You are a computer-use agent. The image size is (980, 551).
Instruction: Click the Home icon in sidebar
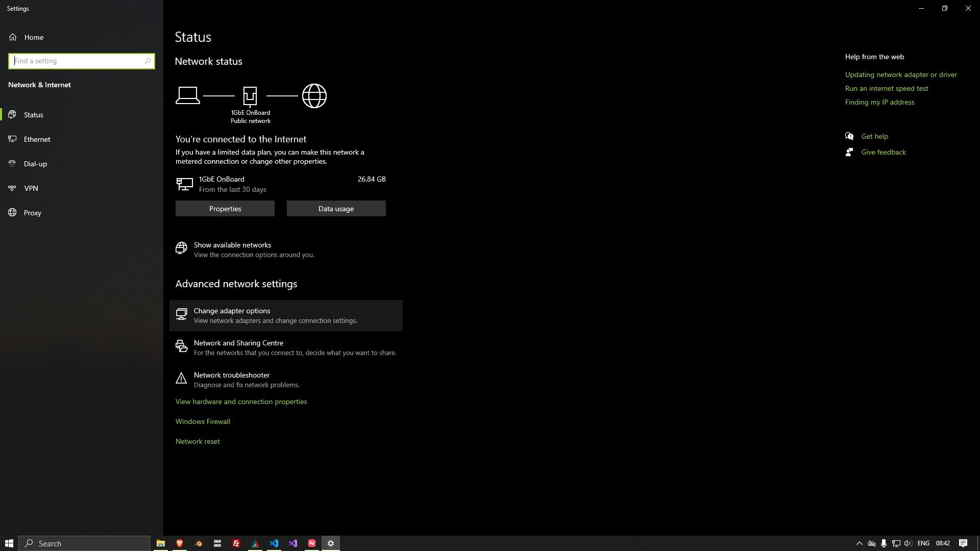(x=13, y=37)
